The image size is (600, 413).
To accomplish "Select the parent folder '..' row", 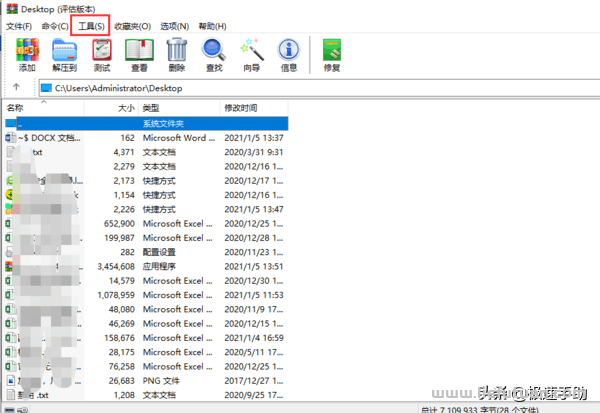I will click(x=147, y=124).
